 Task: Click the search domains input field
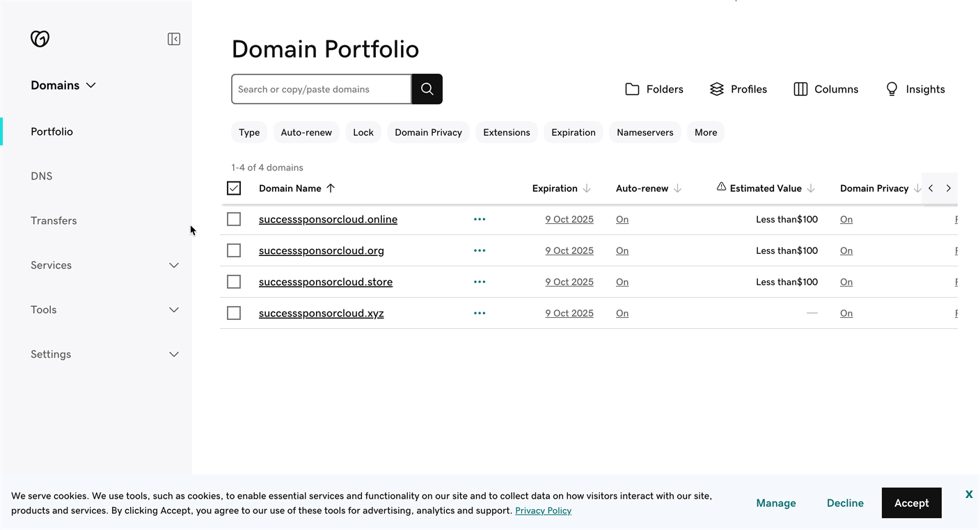321,89
